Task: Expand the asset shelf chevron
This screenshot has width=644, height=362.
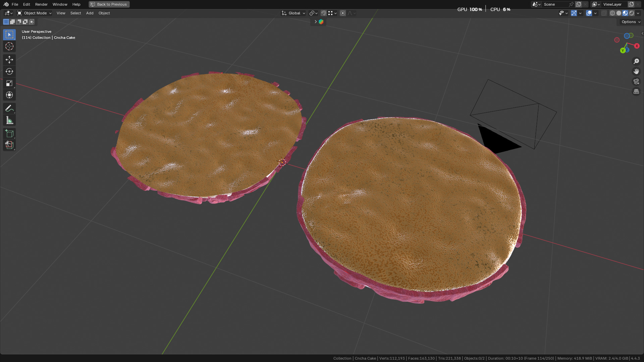Action: [x=315, y=22]
